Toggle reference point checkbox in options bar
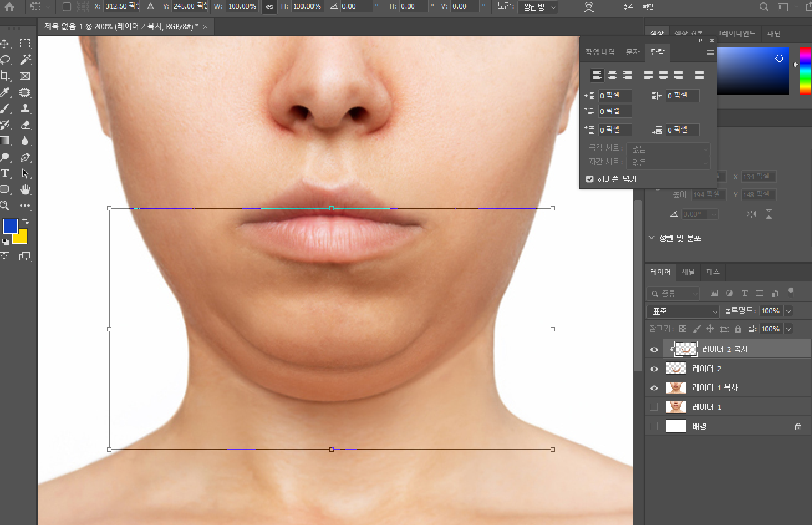This screenshot has height=525, width=812. point(67,7)
